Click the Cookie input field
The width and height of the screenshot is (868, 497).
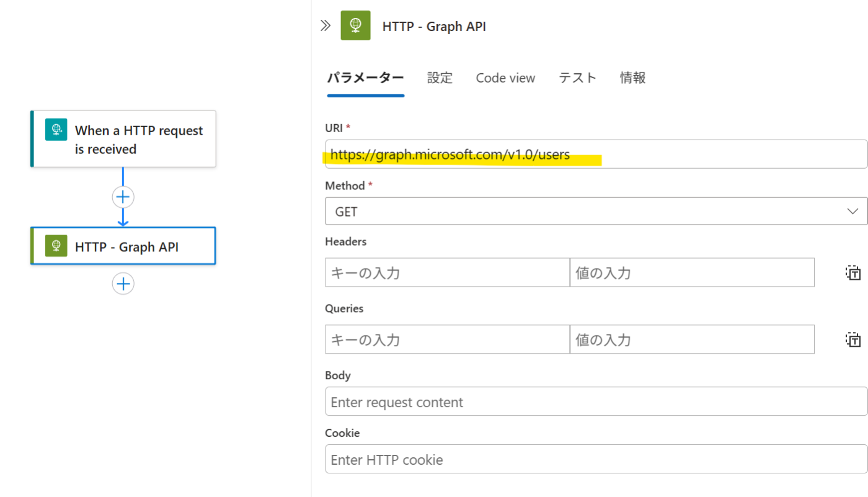596,459
